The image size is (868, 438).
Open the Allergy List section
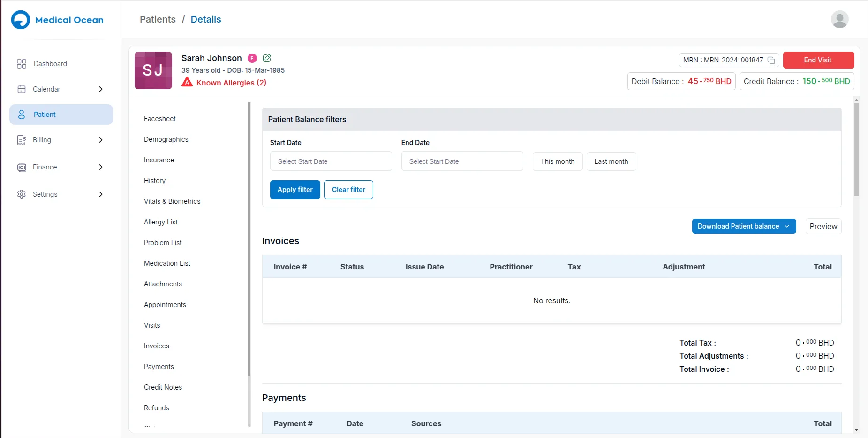click(160, 222)
